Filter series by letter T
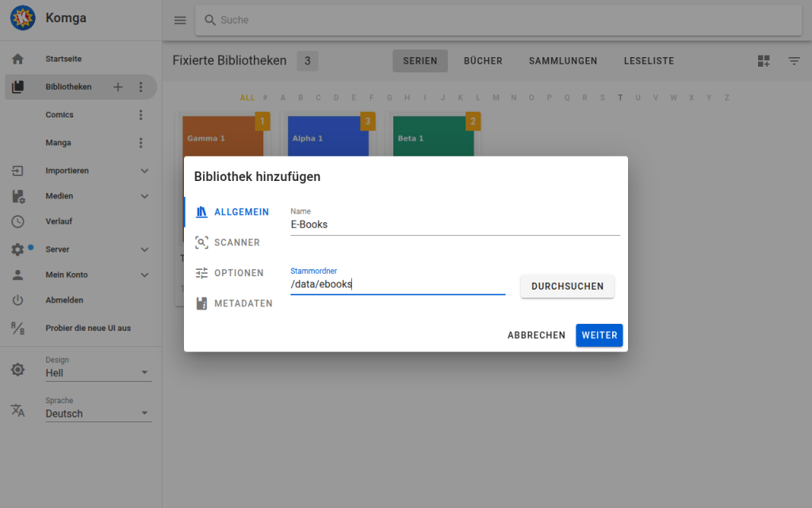Image resolution: width=812 pixels, height=508 pixels. point(620,98)
